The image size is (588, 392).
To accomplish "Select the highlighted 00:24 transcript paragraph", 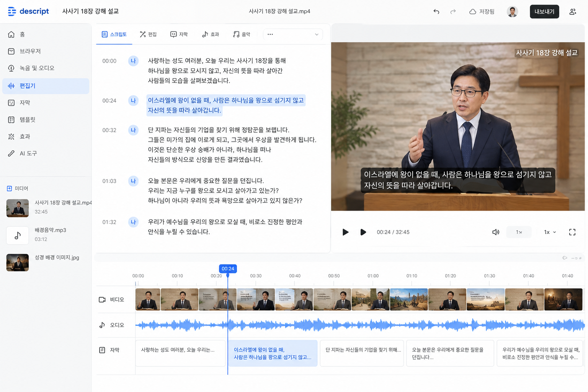I will point(226,105).
